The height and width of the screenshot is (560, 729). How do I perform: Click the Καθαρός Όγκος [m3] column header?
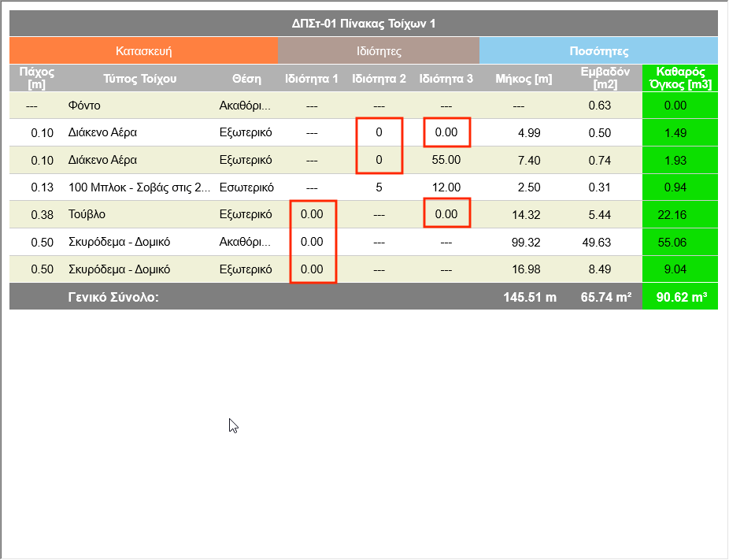coord(680,78)
